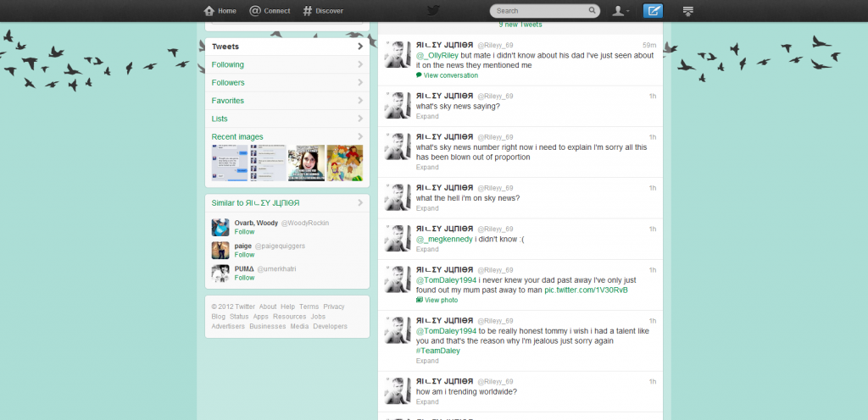Screen dimensions: 868x420
Task: Open Resources footer link
Action: coord(290,317)
